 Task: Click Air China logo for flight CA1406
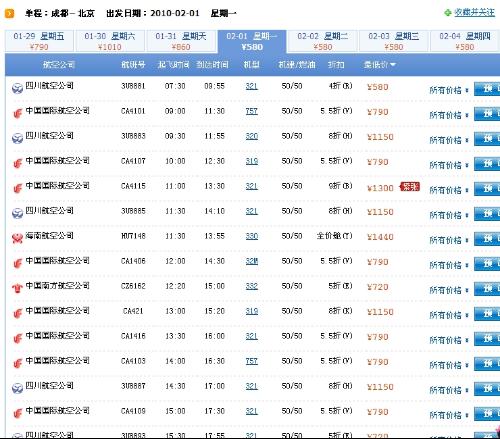coord(17,263)
